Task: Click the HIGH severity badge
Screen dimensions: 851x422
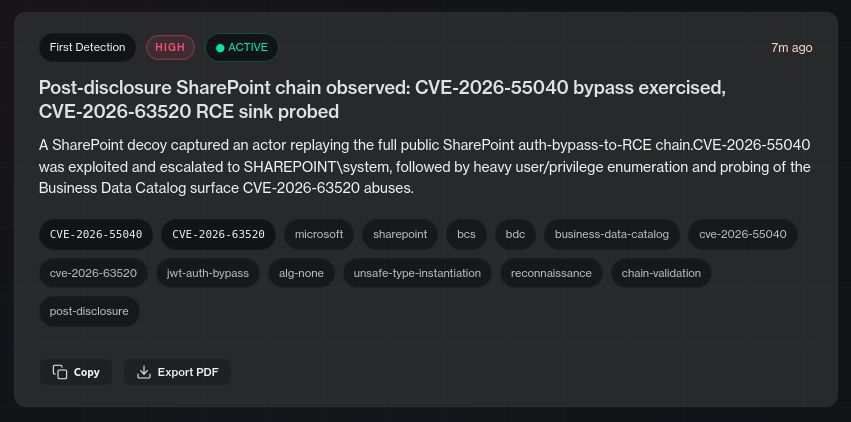Action: (x=170, y=47)
